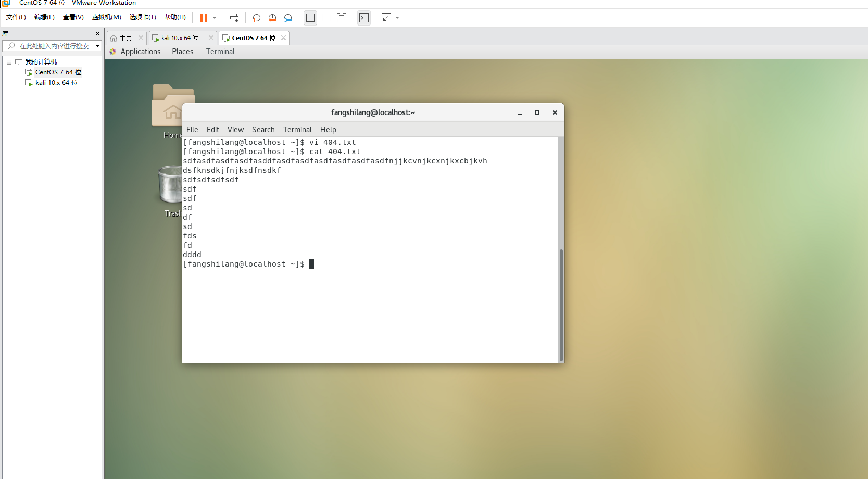868x479 pixels.
Task: Revert to previous snapshot icon
Action: [x=272, y=18]
